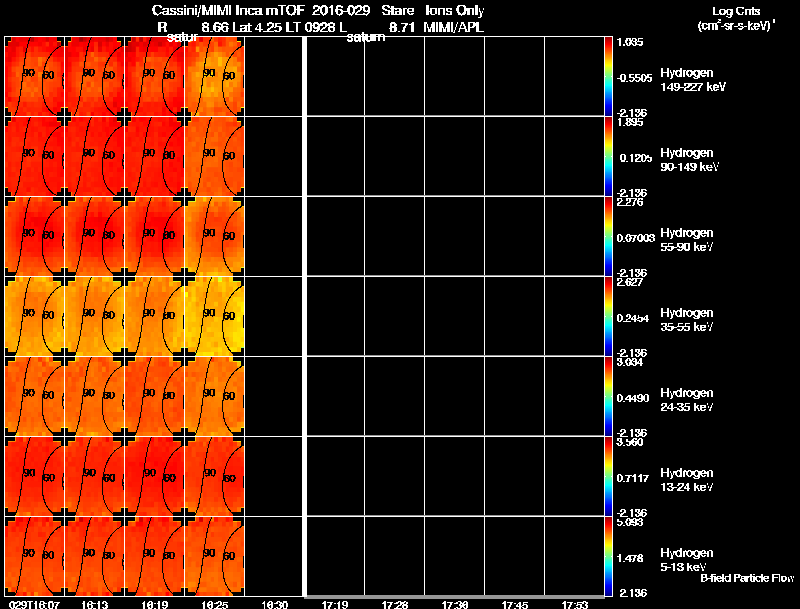Click the Hydrogen 35-55 keV color scale bar

[x=608, y=316]
